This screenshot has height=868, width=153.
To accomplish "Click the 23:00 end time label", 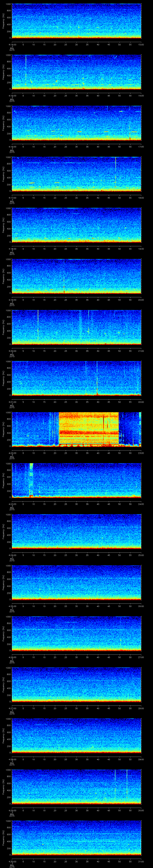I will coord(141,453).
